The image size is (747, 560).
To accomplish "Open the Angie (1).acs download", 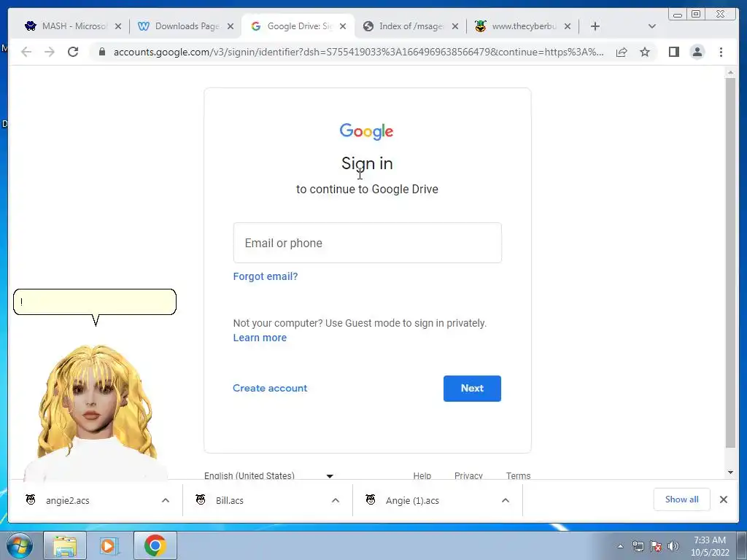I will coord(412,500).
